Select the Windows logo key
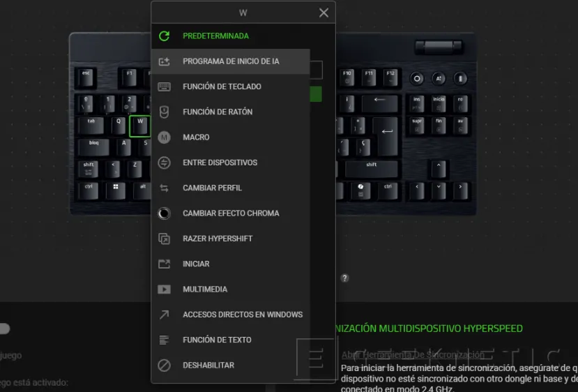578x392 pixels. [x=115, y=190]
